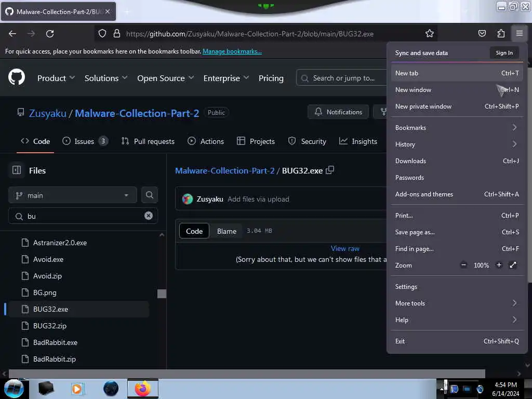The width and height of the screenshot is (532, 399).
Task: Open the Zusyaku owner link
Action: click(47, 113)
